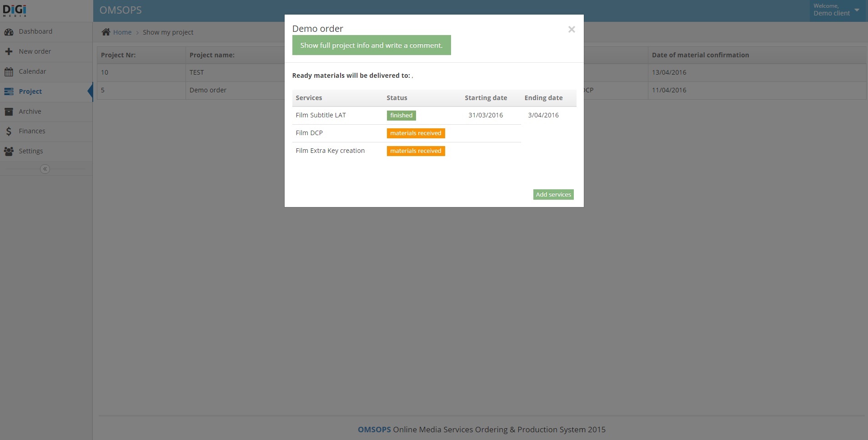Viewport: 868px width, 440px height.
Task: Click the Settings people icon
Action: point(9,152)
